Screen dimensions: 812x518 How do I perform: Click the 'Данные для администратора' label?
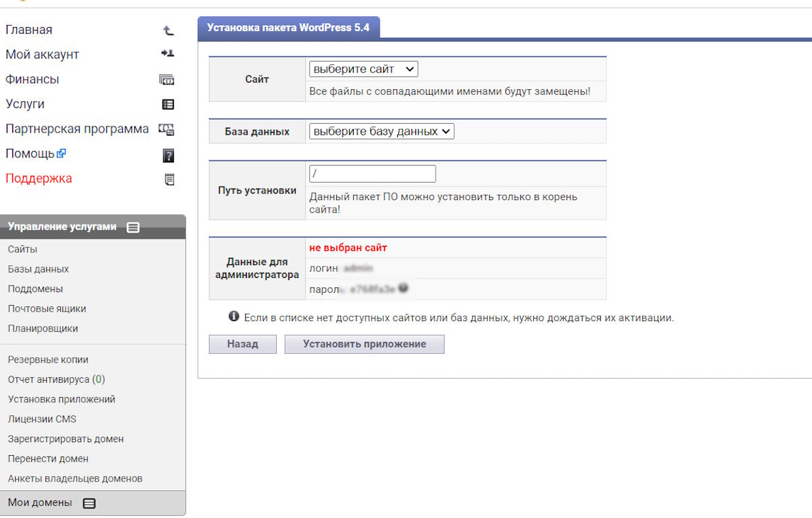257,268
